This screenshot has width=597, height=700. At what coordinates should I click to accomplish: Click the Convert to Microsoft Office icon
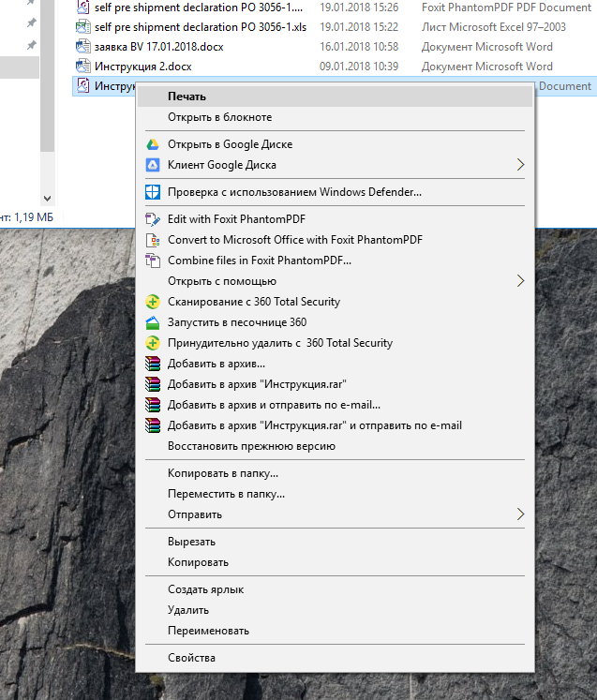tap(153, 240)
